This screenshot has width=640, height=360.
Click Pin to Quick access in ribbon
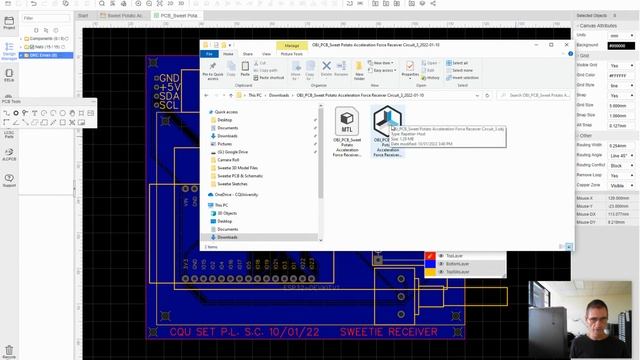point(213,71)
